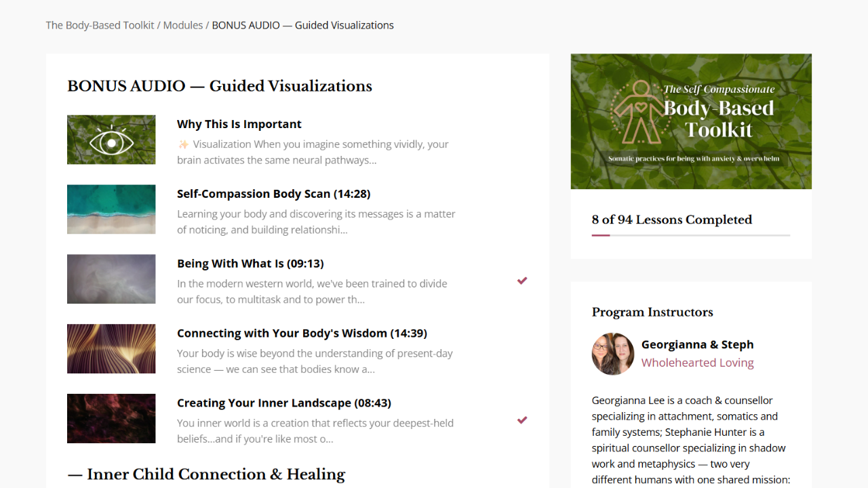Click Inner Child Connection & Healing heading
The height and width of the screenshot is (488, 868).
click(x=206, y=474)
